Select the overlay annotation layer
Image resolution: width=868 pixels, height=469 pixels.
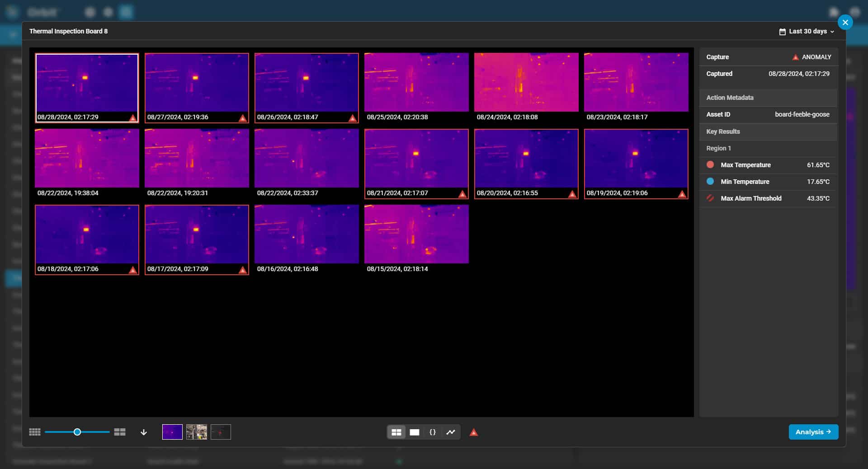221,432
